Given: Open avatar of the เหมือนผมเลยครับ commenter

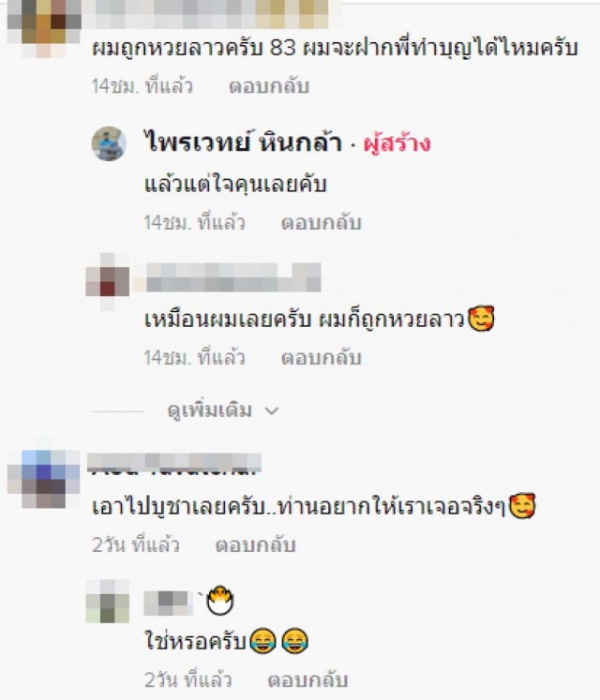Looking at the screenshot, I should tap(108, 281).
